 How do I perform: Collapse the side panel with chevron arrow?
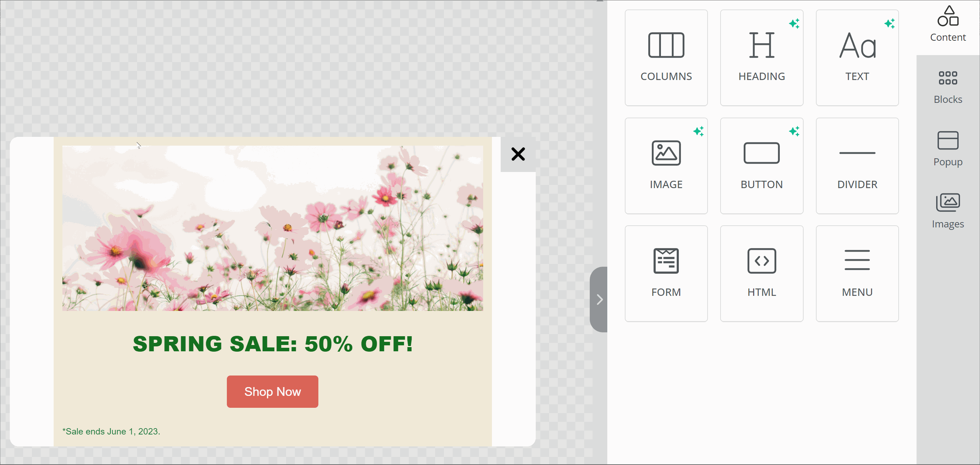coord(599,299)
